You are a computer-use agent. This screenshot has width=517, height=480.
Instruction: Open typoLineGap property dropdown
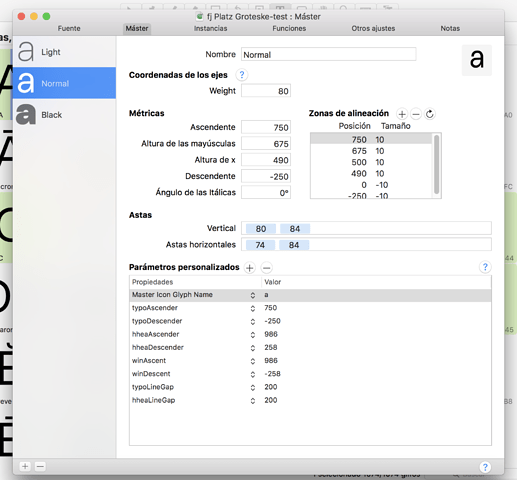coord(253,387)
